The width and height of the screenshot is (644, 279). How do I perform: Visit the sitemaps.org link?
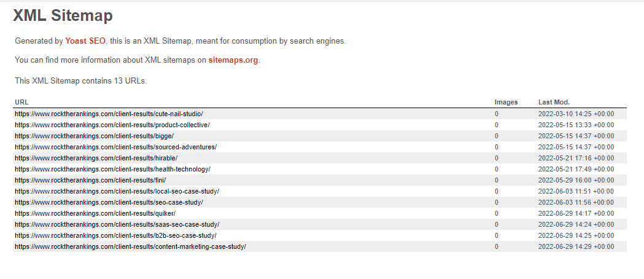click(233, 60)
